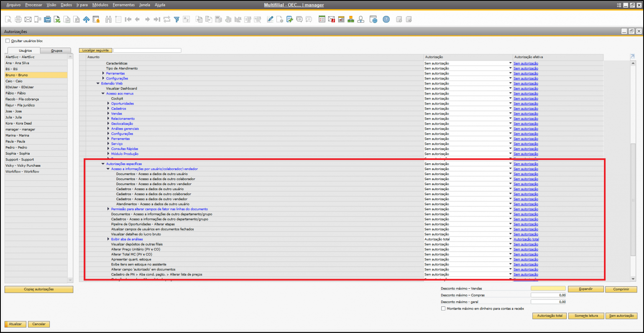Open the database wrench tools icon
This screenshot has height=333, width=644.
[x=289, y=19]
